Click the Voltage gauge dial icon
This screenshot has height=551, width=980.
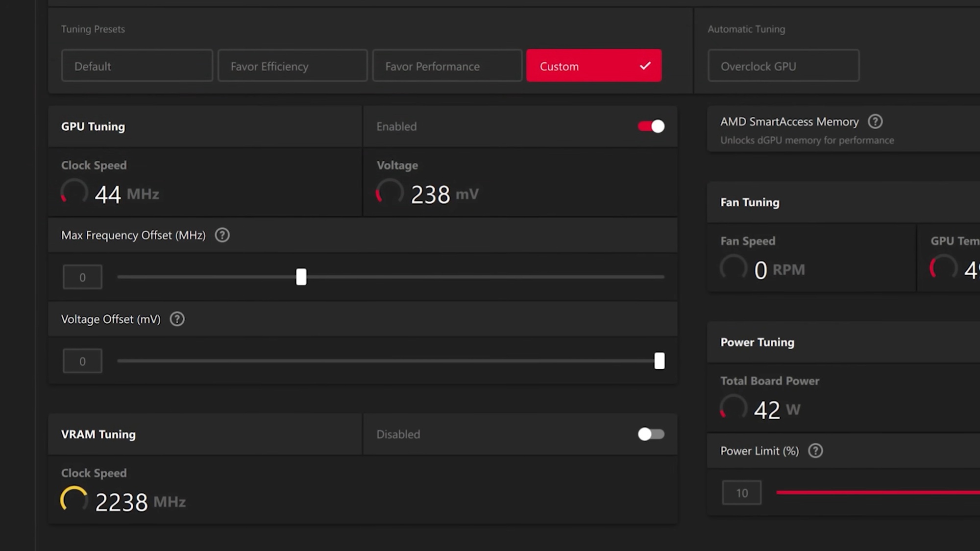click(x=390, y=192)
